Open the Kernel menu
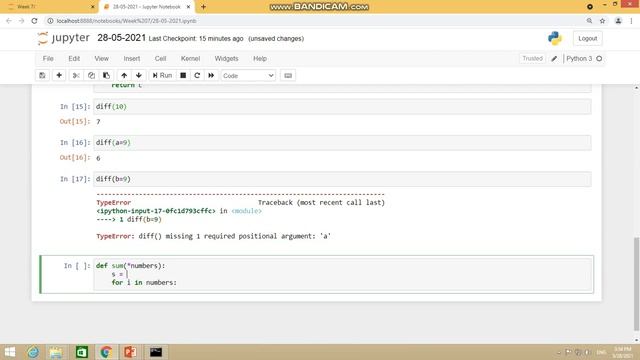Viewport: 640px width, 360px height. coord(190,59)
